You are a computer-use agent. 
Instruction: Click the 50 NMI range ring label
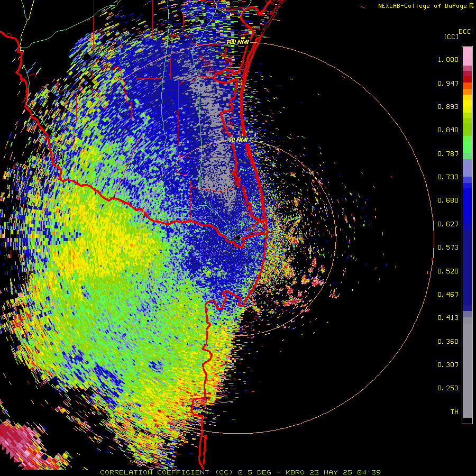pos(239,140)
